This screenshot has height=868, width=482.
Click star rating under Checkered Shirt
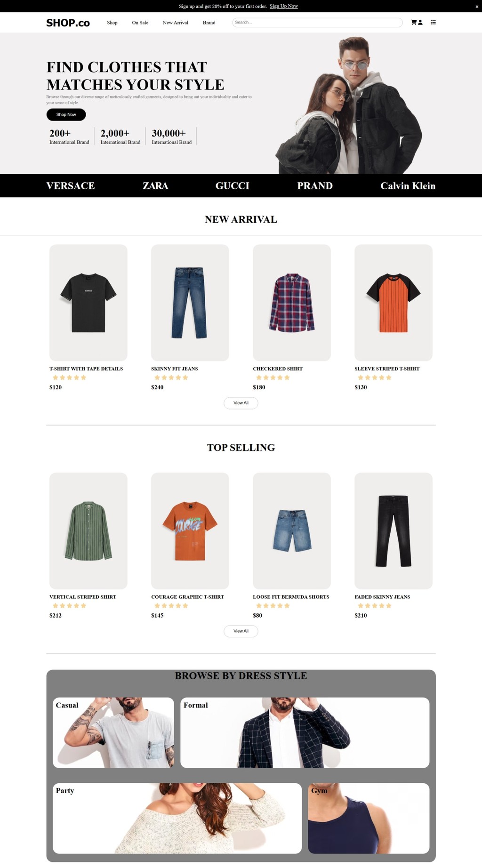[x=273, y=378]
